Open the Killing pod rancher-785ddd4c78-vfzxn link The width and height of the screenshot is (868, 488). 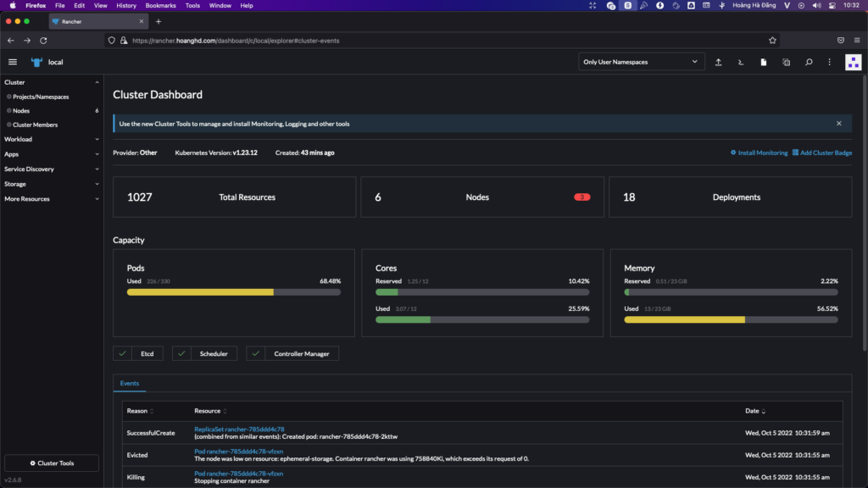(238, 473)
